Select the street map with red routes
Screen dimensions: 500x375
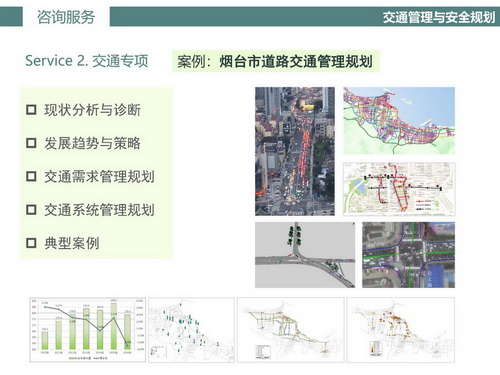tap(399, 189)
